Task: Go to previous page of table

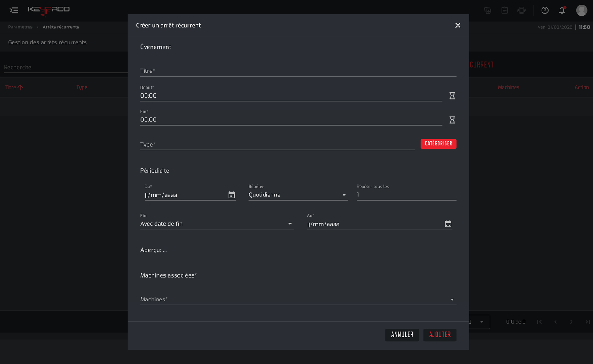Action: [555, 322]
